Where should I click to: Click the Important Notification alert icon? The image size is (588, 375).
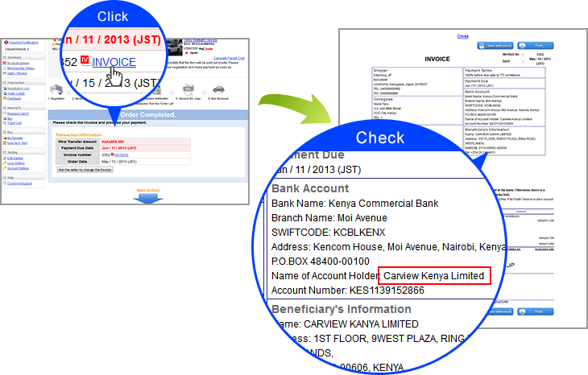pyautogui.click(x=4, y=42)
